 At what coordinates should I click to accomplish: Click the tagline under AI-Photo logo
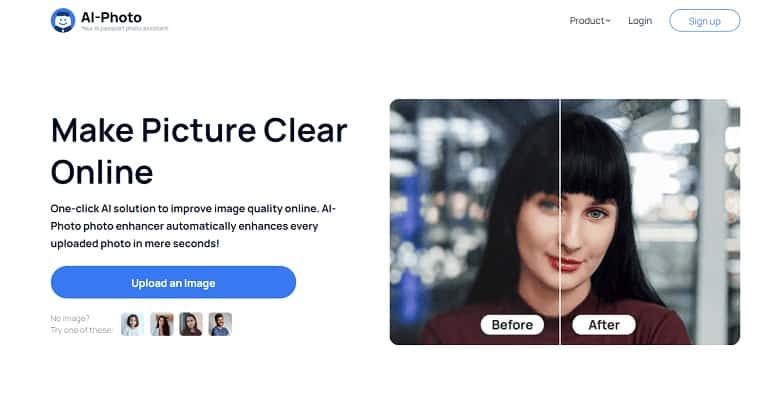point(124,29)
